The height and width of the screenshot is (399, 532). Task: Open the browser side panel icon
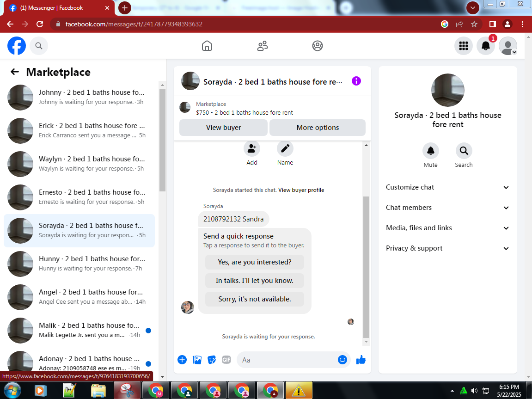coord(493,24)
